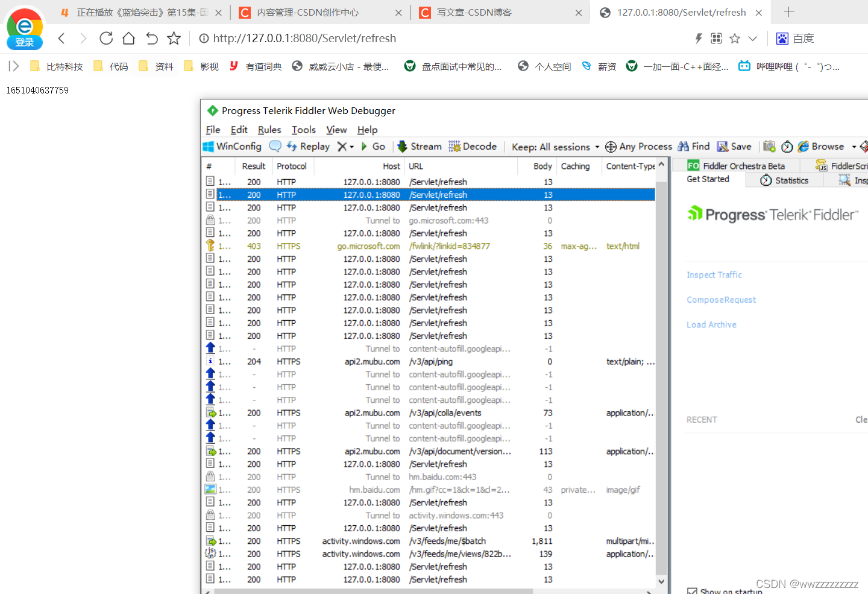Bookmark page with star icon beside address
This screenshot has width=868, height=594.
click(x=174, y=39)
